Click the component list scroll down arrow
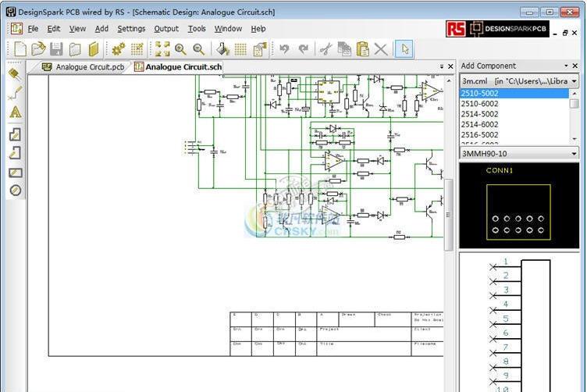This screenshot has width=587, height=392. click(575, 139)
